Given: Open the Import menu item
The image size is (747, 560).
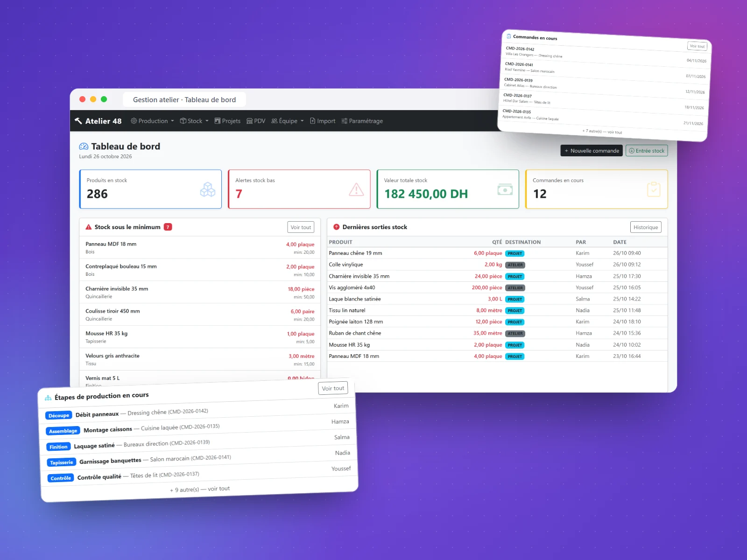Looking at the screenshot, I should [323, 121].
